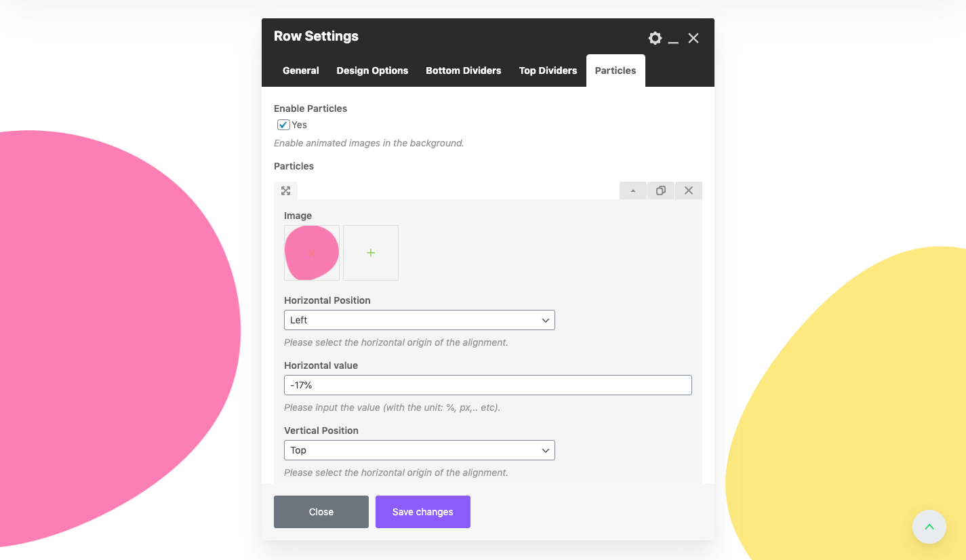The width and height of the screenshot is (966, 560).
Task: Switch to the General tab
Action: click(x=301, y=71)
